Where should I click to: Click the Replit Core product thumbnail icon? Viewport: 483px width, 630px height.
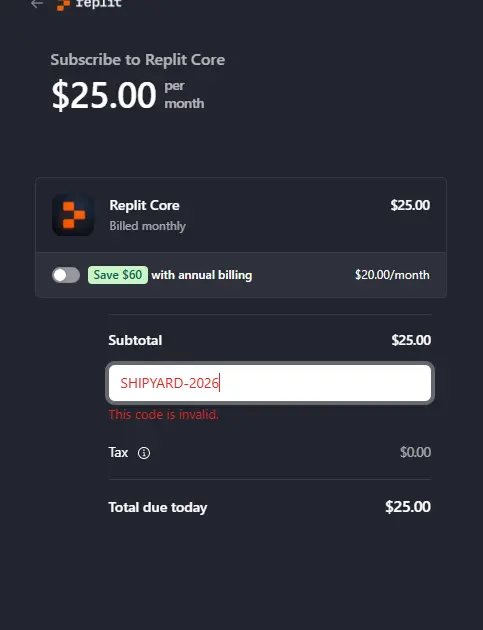[x=73, y=215]
